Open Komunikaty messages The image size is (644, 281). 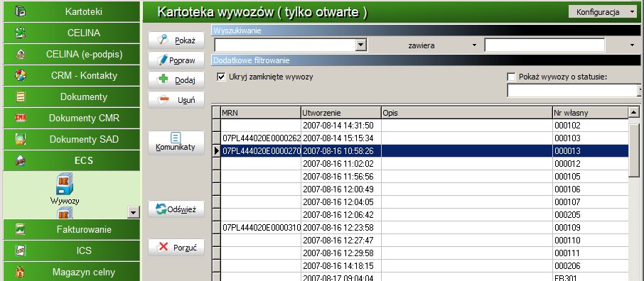click(x=176, y=143)
